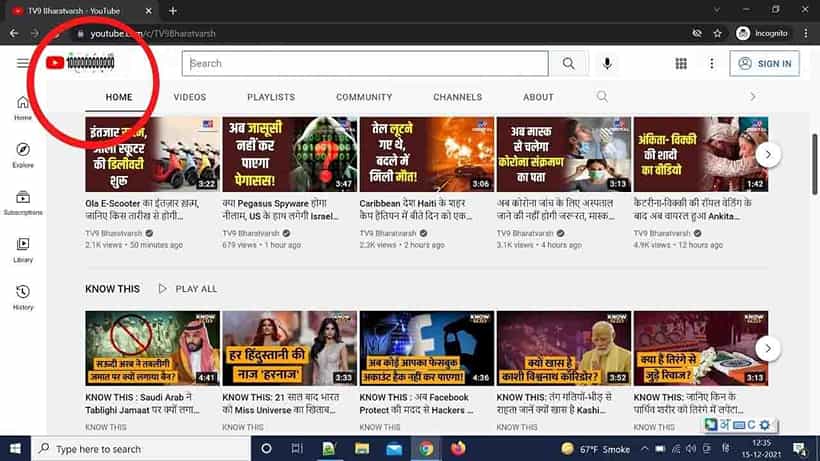Open Facebook Protect Hackers video title
The image size is (820, 461).
tap(416, 404)
